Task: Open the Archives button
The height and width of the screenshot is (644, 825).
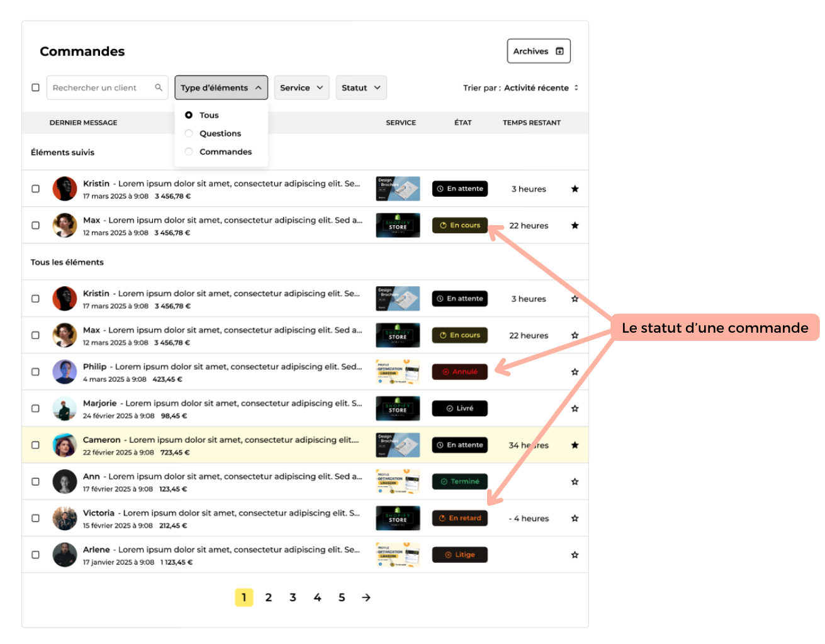Action: point(539,51)
